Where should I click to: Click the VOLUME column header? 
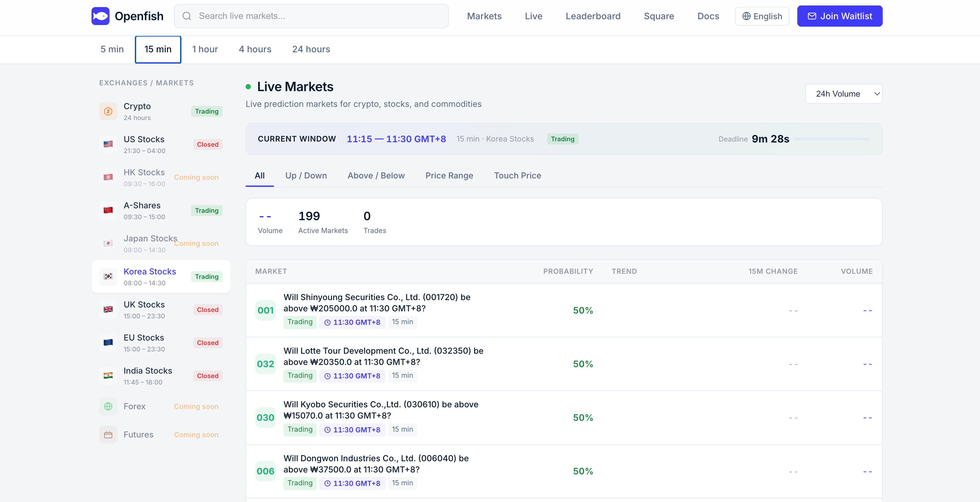(x=857, y=272)
